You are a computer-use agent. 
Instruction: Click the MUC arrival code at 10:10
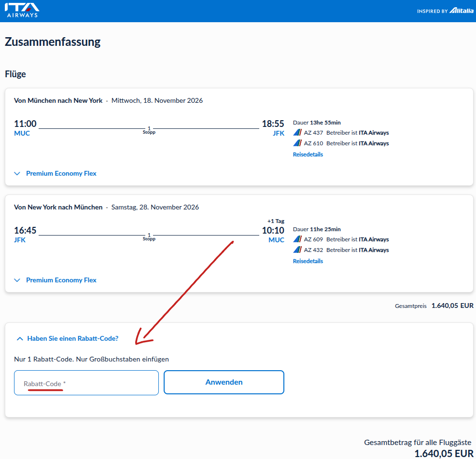pyautogui.click(x=276, y=240)
